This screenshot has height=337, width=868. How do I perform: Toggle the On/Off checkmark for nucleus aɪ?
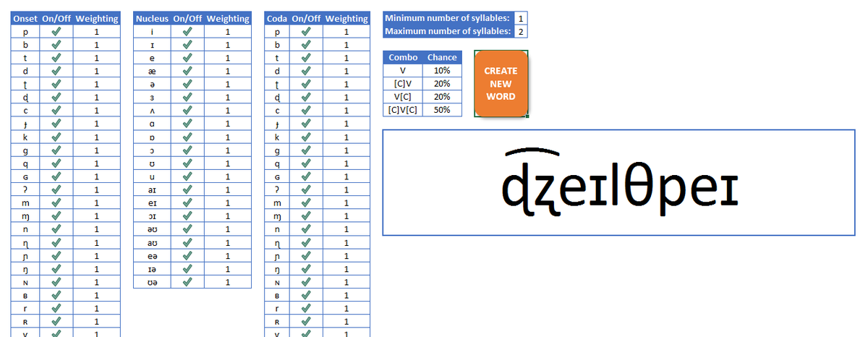[187, 189]
